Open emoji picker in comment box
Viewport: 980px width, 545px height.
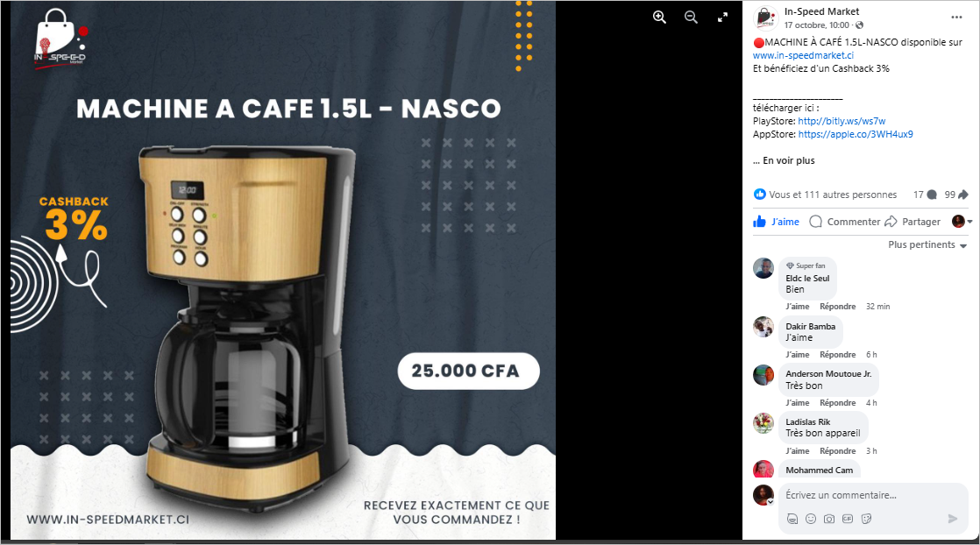click(x=811, y=519)
